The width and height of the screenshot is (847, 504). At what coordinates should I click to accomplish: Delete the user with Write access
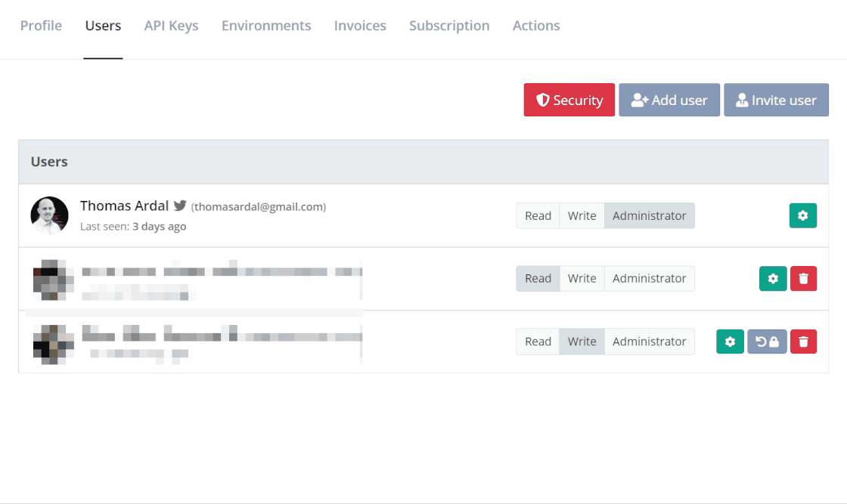click(x=803, y=342)
